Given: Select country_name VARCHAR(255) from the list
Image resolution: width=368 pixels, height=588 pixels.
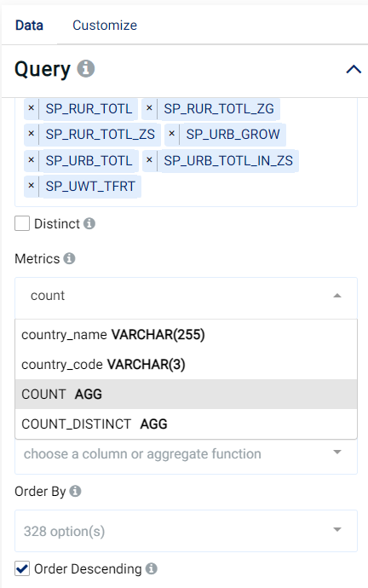Looking at the screenshot, I should click(186, 335).
